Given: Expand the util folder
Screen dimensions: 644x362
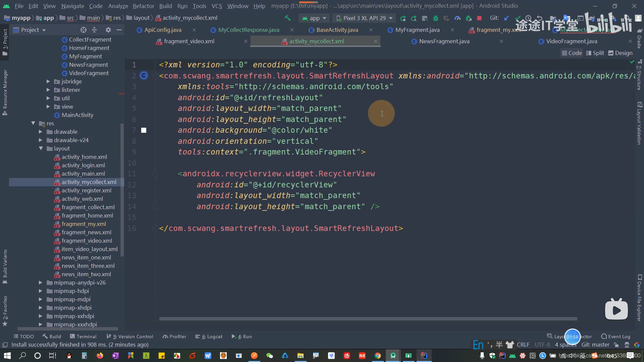Looking at the screenshot, I should click(48, 98).
